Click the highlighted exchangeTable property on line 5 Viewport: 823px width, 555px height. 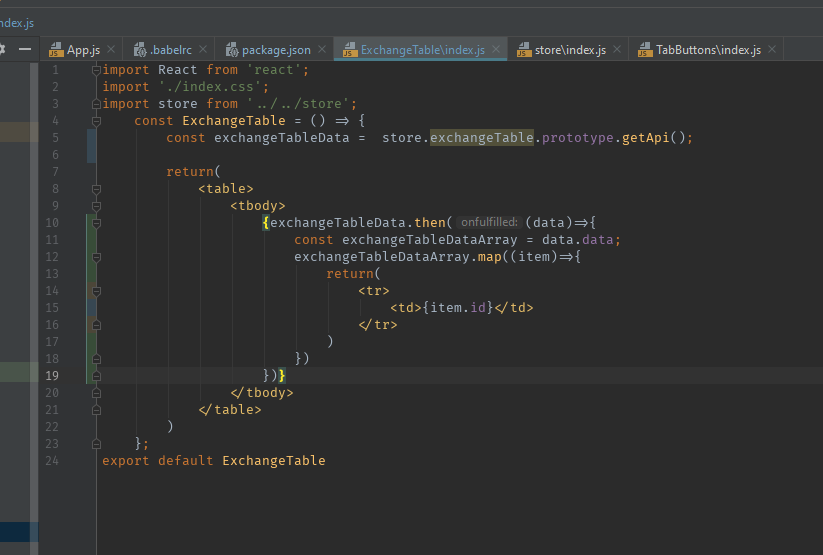pos(482,138)
